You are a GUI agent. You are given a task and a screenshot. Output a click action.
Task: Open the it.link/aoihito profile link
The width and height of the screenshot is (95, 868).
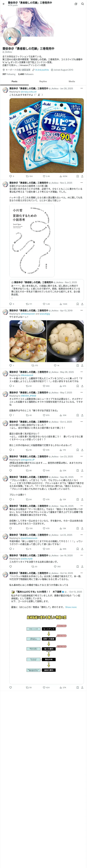pos(42,70)
